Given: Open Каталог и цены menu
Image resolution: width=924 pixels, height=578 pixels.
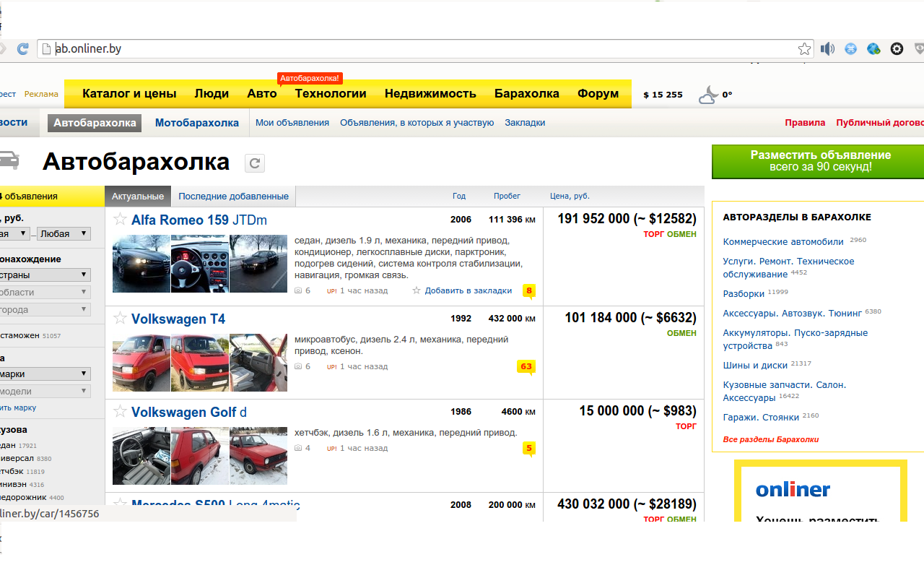Looking at the screenshot, I should (x=129, y=94).
